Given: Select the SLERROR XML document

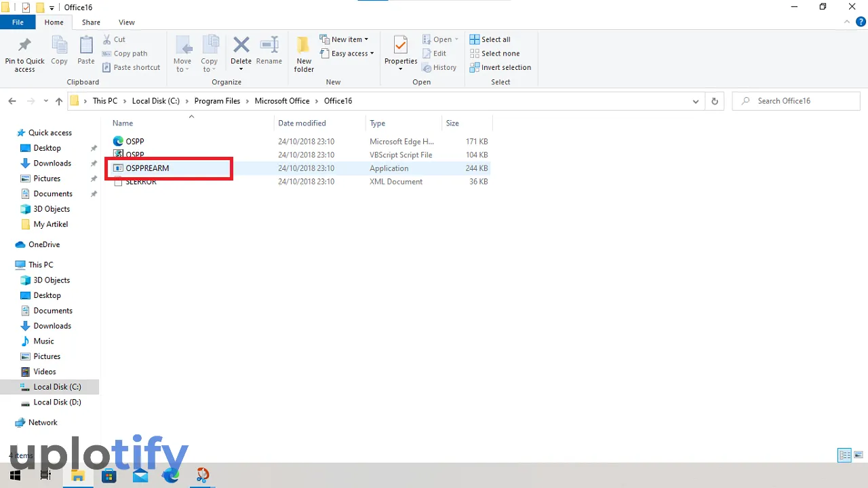Looking at the screenshot, I should click(300, 182).
